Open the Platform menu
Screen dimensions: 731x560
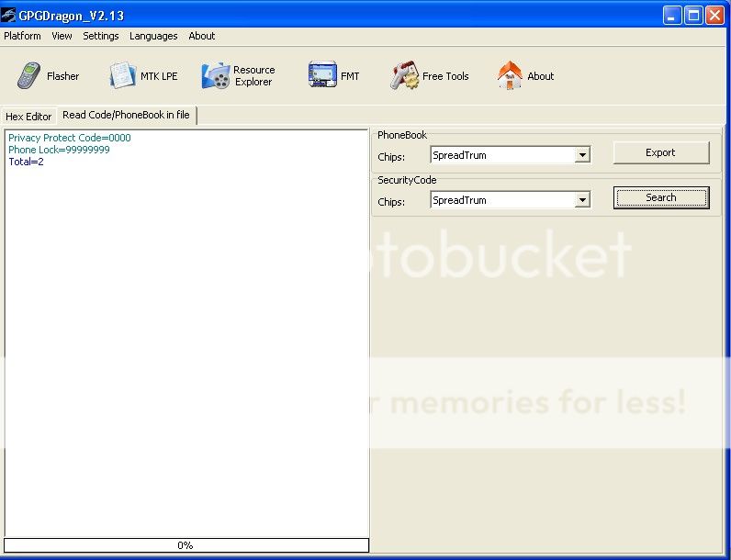[22, 36]
